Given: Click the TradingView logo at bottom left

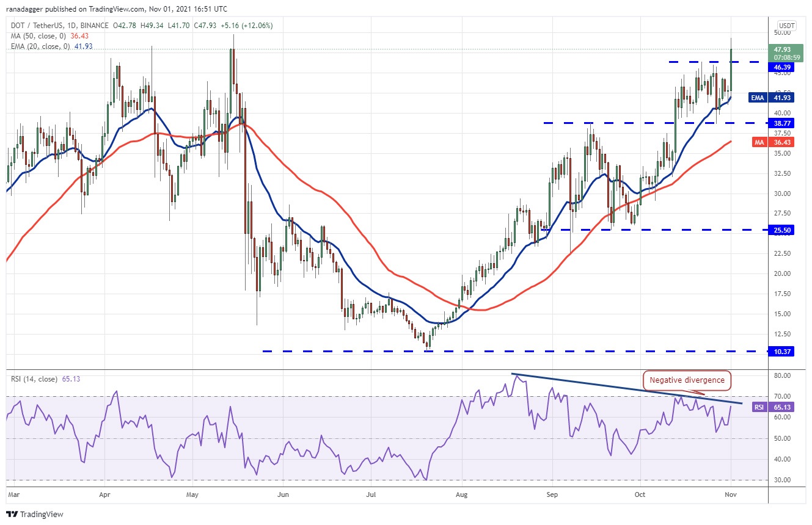Looking at the screenshot, I should tap(35, 514).
